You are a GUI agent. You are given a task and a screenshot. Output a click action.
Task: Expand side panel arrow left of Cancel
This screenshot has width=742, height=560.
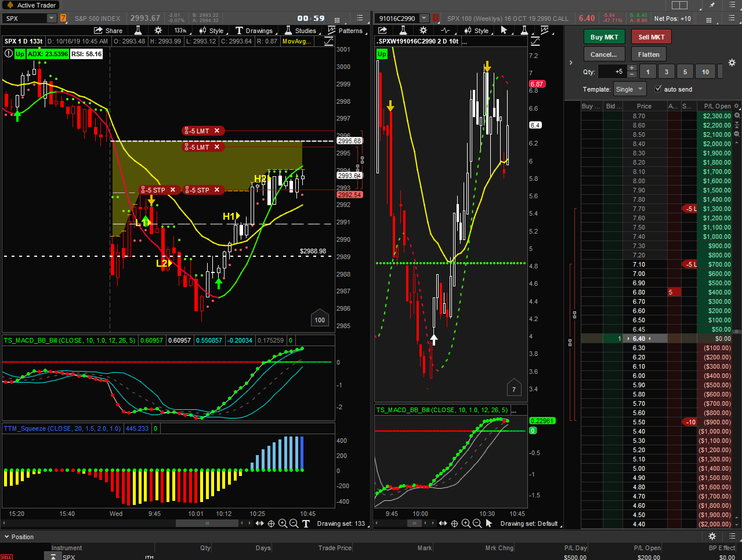tap(571, 63)
